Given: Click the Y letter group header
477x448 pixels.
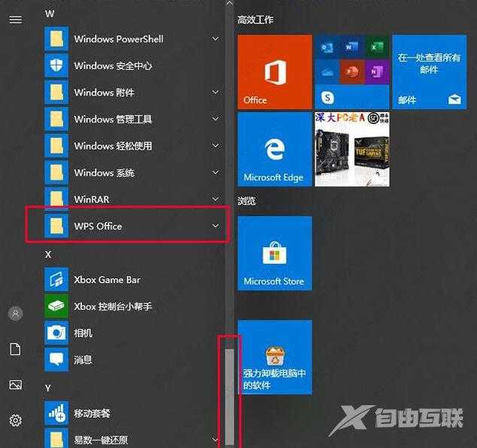Looking at the screenshot, I should coord(47,388).
